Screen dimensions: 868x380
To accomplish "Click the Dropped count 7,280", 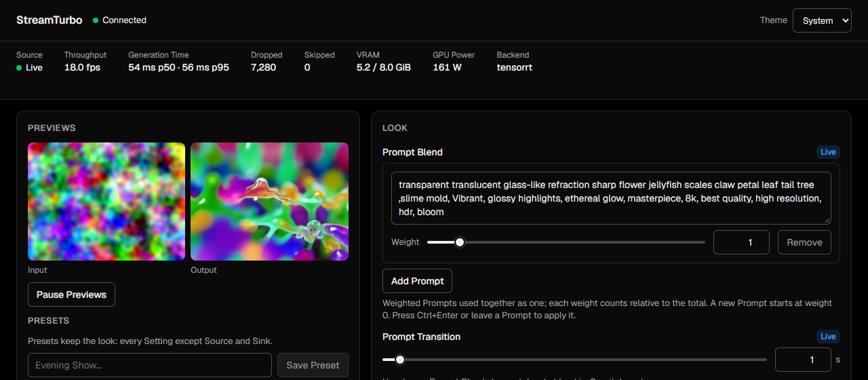I will pyautogui.click(x=263, y=67).
